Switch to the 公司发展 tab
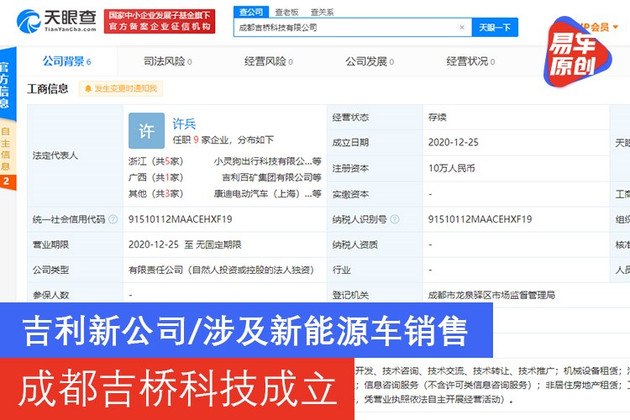Image resolution: width=630 pixels, height=420 pixels. (x=370, y=61)
